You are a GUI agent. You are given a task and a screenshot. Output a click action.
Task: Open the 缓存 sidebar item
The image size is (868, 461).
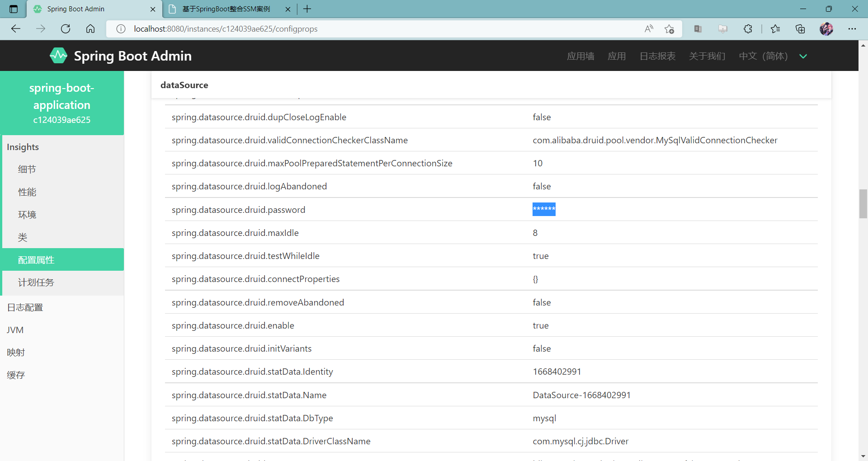62,375
